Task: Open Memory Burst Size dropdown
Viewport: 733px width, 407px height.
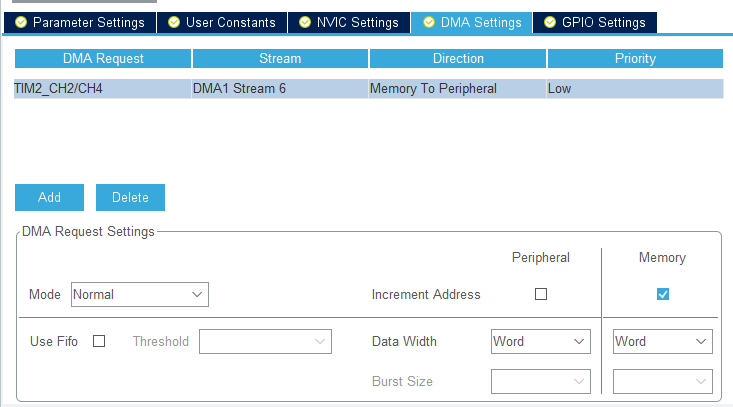Action: pos(663,381)
